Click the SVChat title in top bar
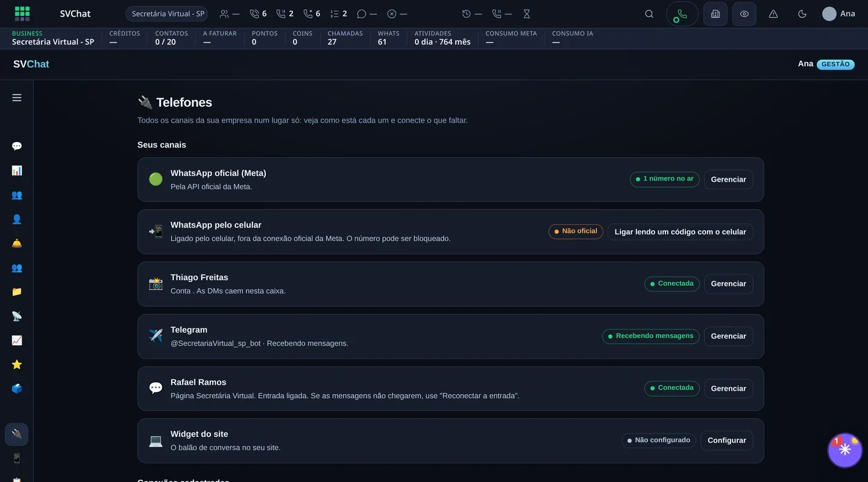 point(75,14)
